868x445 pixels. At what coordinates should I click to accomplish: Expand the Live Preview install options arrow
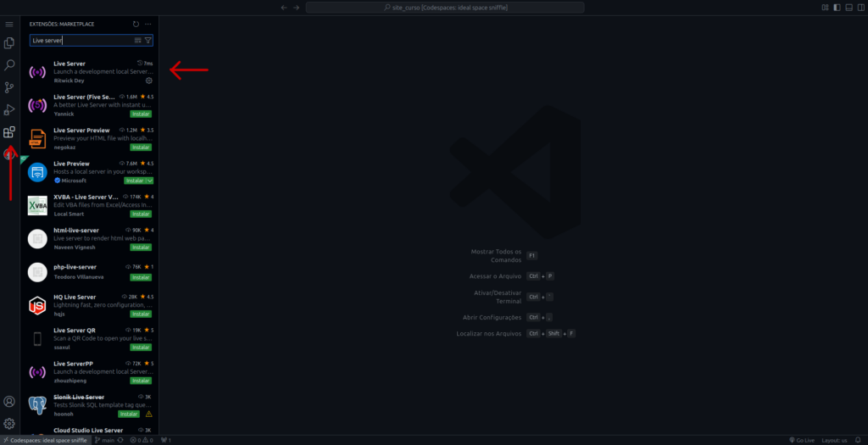click(x=150, y=181)
